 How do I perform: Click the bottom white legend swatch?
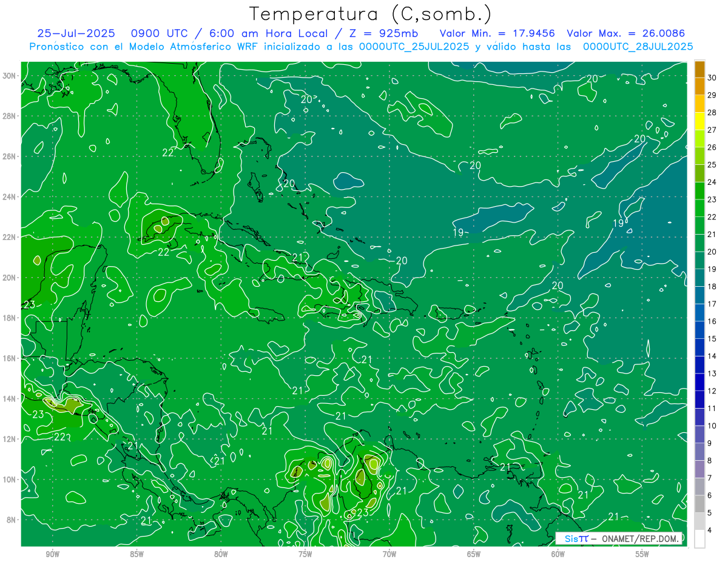[x=699, y=539]
